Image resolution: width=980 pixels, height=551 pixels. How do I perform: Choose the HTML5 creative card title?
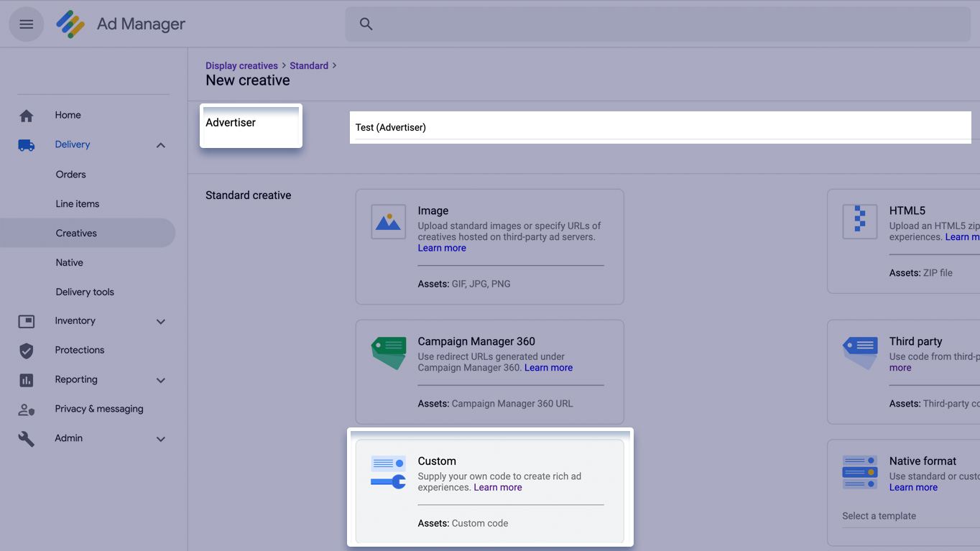pos(907,210)
